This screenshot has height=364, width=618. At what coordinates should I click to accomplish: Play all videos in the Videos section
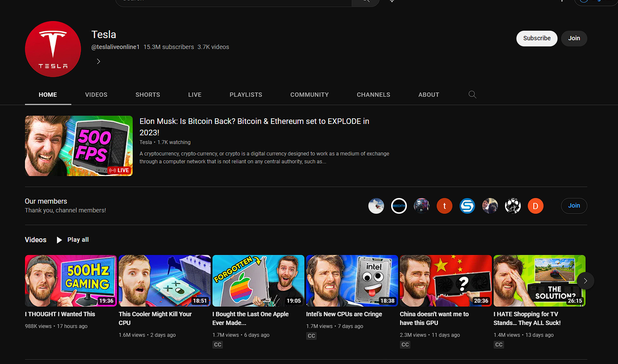(x=73, y=240)
